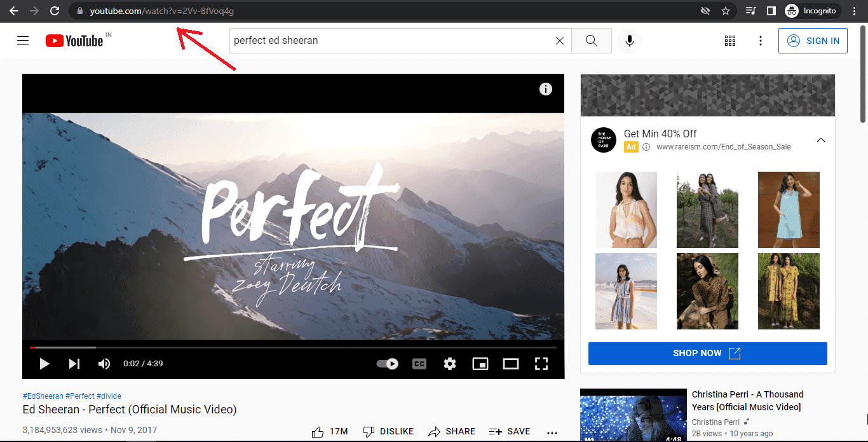
Task: Open the YouTube hamburger guide menu
Action: pyautogui.click(x=23, y=41)
